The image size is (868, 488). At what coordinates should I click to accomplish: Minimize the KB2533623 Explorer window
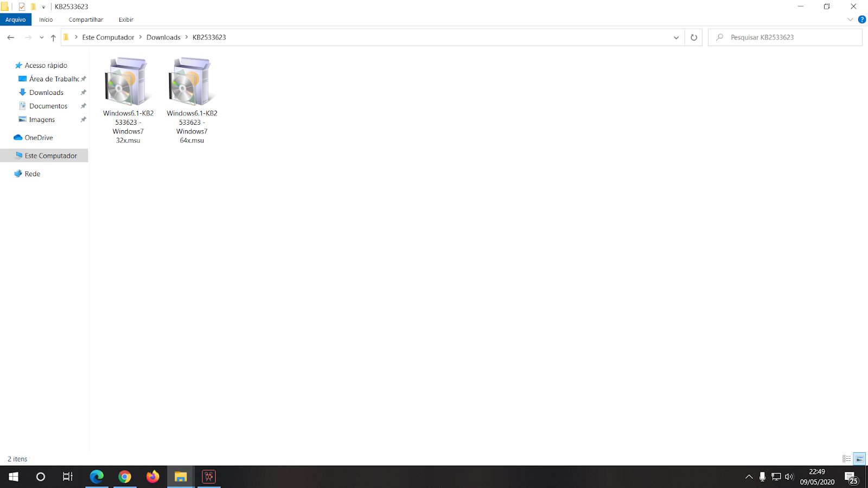(x=800, y=7)
